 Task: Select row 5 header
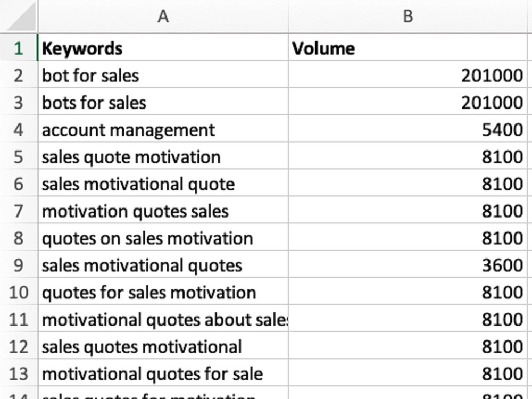click(19, 156)
